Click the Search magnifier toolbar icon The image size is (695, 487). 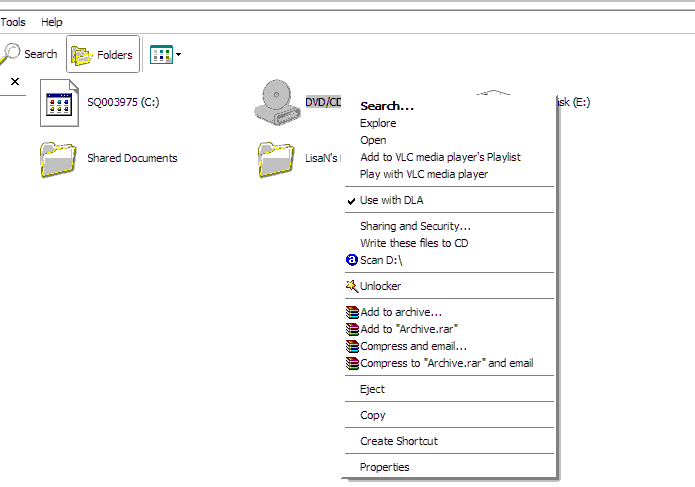click(10, 53)
